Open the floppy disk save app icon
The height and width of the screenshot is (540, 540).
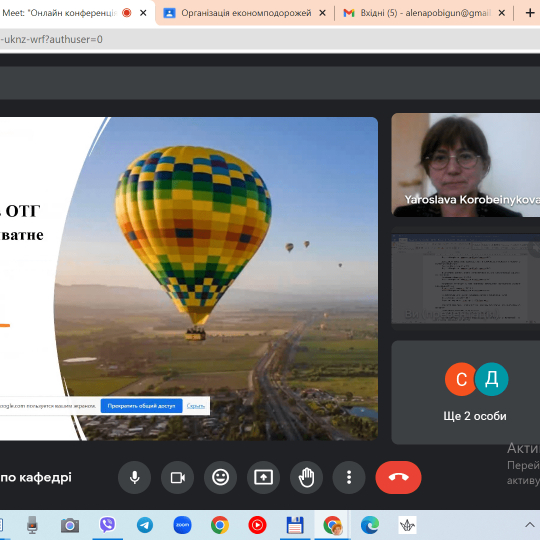point(295,525)
